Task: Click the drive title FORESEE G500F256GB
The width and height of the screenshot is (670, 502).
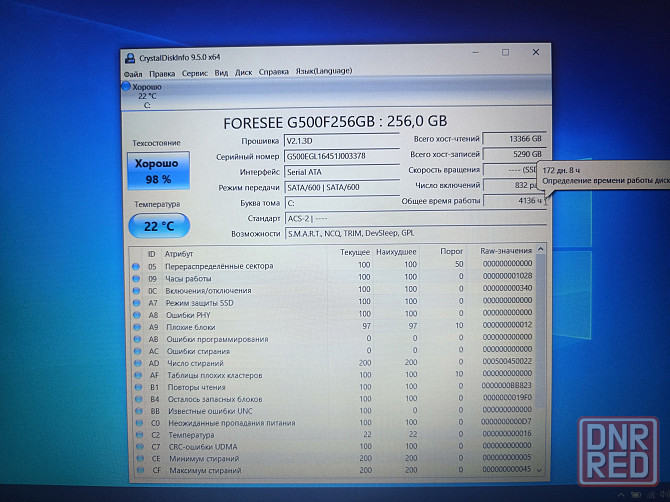Action: click(297, 123)
